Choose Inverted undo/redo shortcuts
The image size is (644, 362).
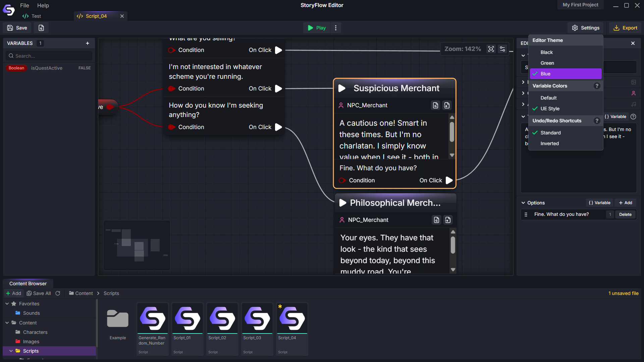[550, 143]
